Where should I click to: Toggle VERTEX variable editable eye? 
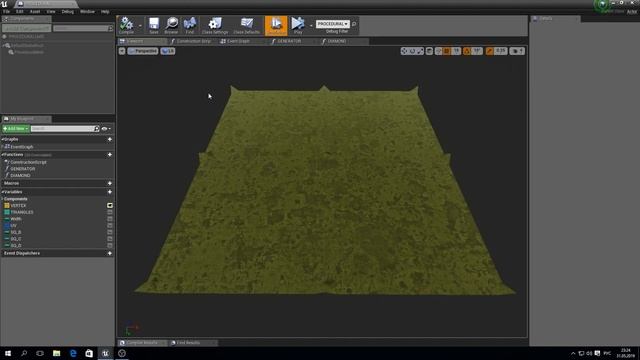[x=110, y=205]
